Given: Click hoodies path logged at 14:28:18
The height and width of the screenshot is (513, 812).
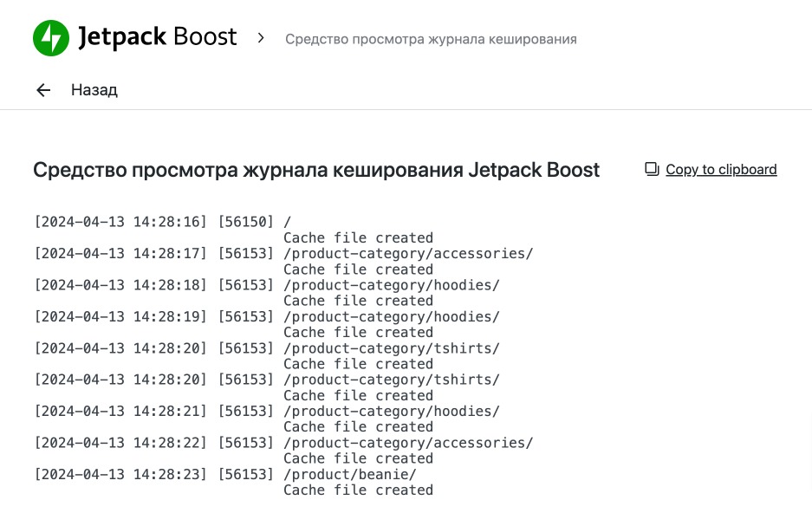Looking at the screenshot, I should point(392,285).
